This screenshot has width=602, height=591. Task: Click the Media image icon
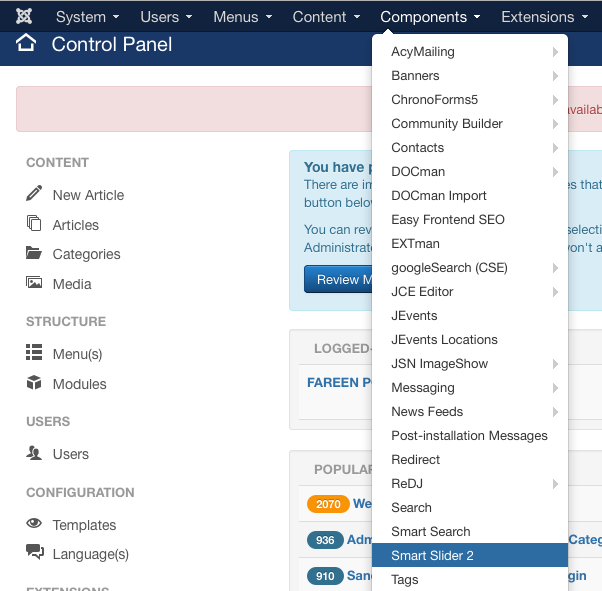[x=34, y=283]
